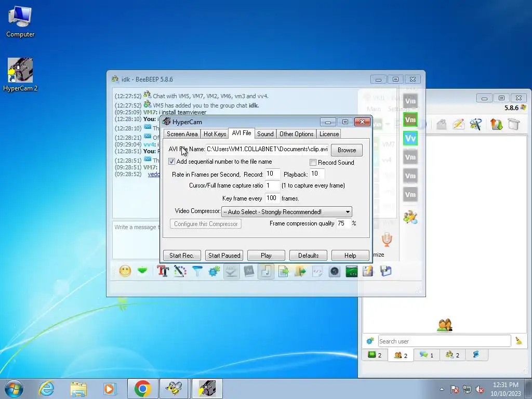Click the Cursor/Full frame capture ratio field
Screen dimensions: 532x399
click(272, 185)
